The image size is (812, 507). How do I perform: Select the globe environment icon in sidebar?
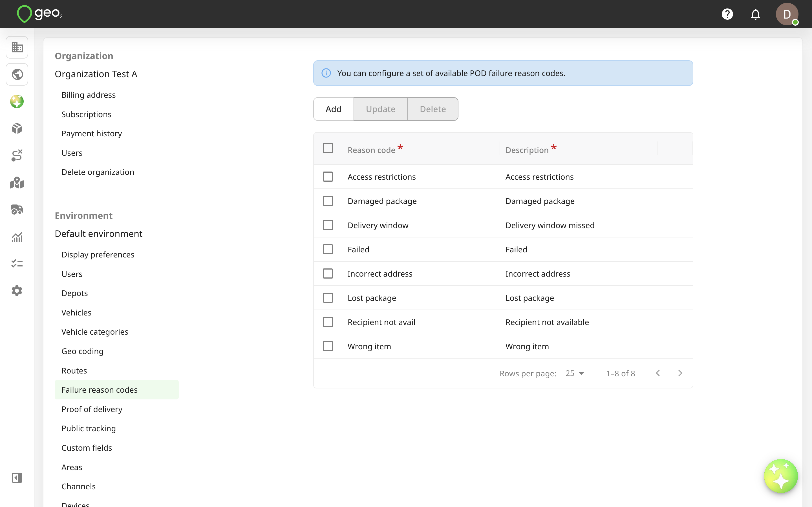(17, 74)
